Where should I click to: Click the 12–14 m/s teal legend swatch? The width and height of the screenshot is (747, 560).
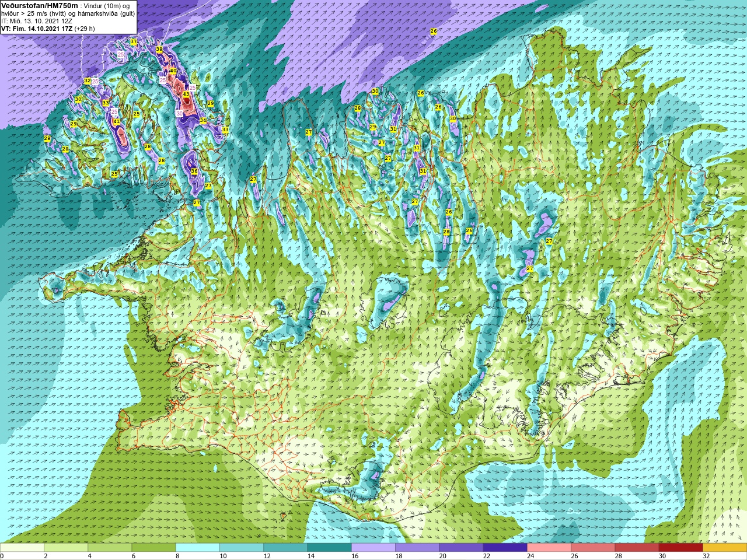(285, 548)
